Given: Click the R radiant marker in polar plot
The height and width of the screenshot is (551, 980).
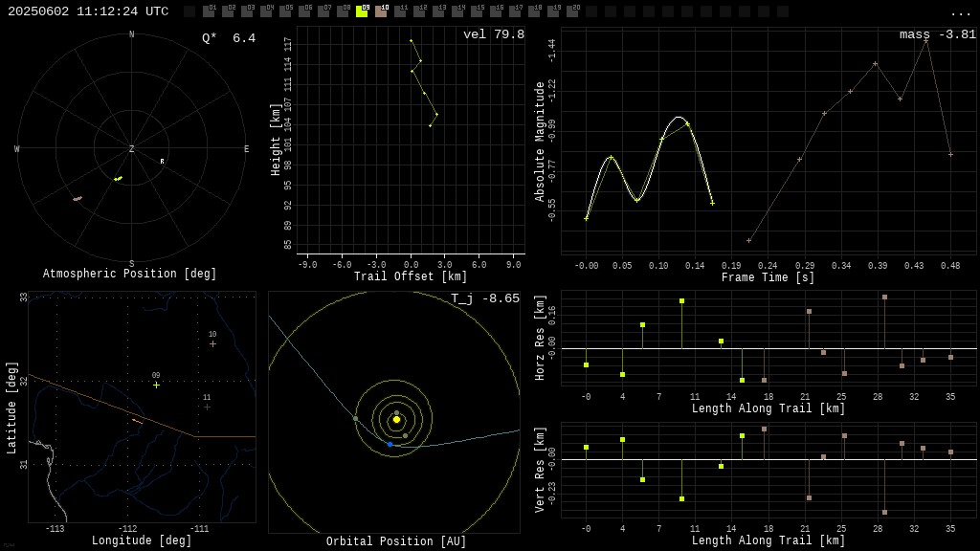Looking at the screenshot, I should click(x=162, y=161).
